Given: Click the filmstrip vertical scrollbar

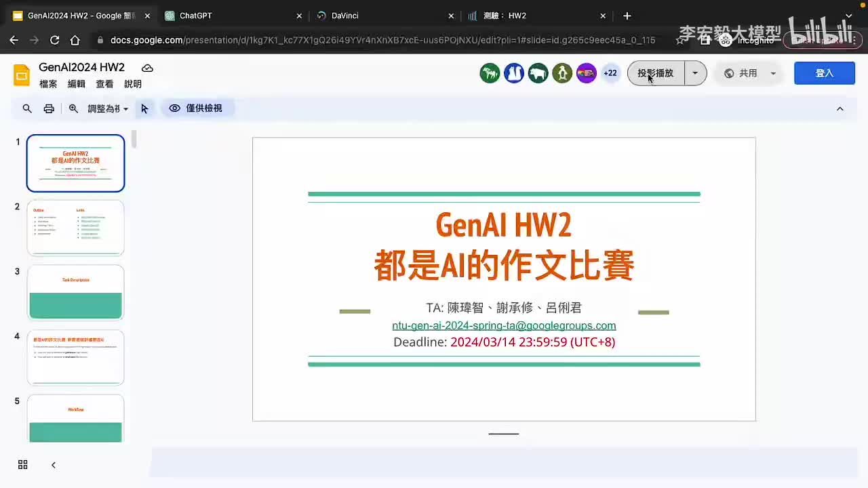Looking at the screenshot, I should coord(134,139).
